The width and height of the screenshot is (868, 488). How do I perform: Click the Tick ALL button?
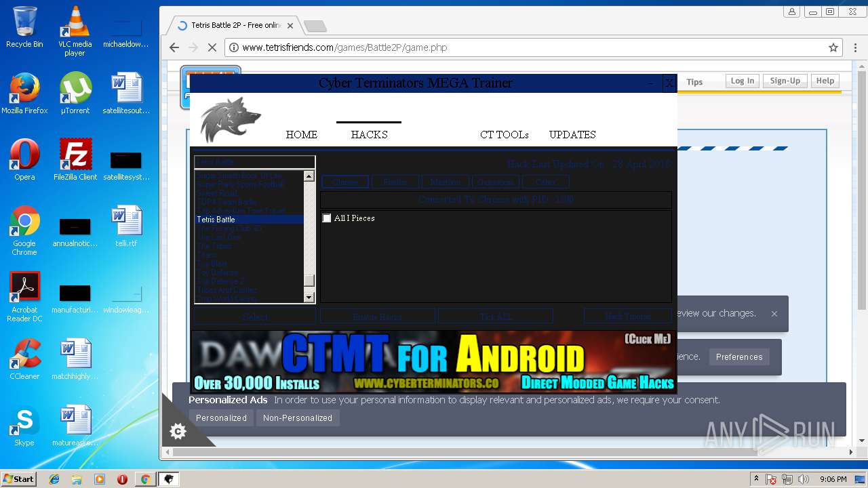(x=496, y=317)
